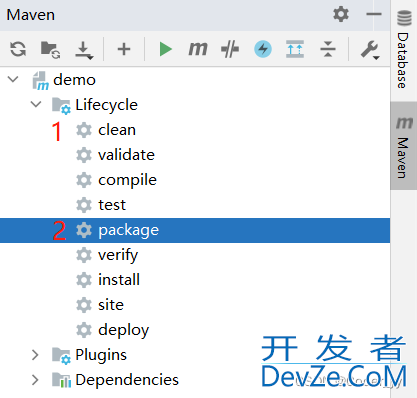Select install lifecycle goal
This screenshot has height=398, width=417.
(x=195, y=280)
